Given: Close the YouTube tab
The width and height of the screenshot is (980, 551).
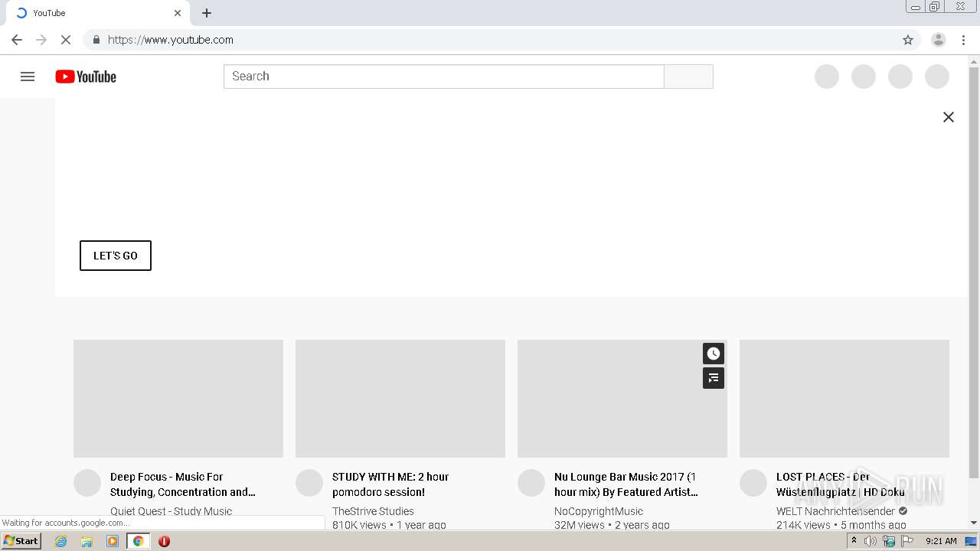Looking at the screenshot, I should 178,13.
